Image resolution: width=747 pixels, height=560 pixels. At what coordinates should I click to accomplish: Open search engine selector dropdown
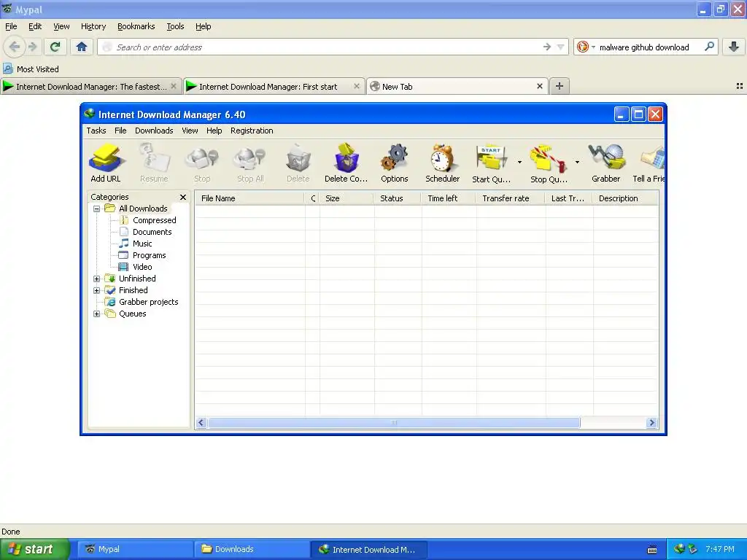(586, 47)
